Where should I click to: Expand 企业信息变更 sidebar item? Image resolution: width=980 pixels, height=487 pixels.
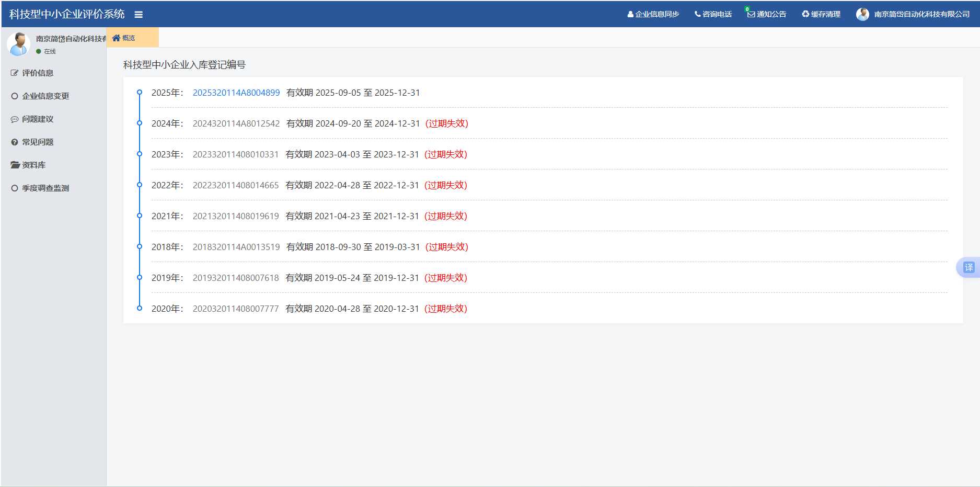[45, 96]
